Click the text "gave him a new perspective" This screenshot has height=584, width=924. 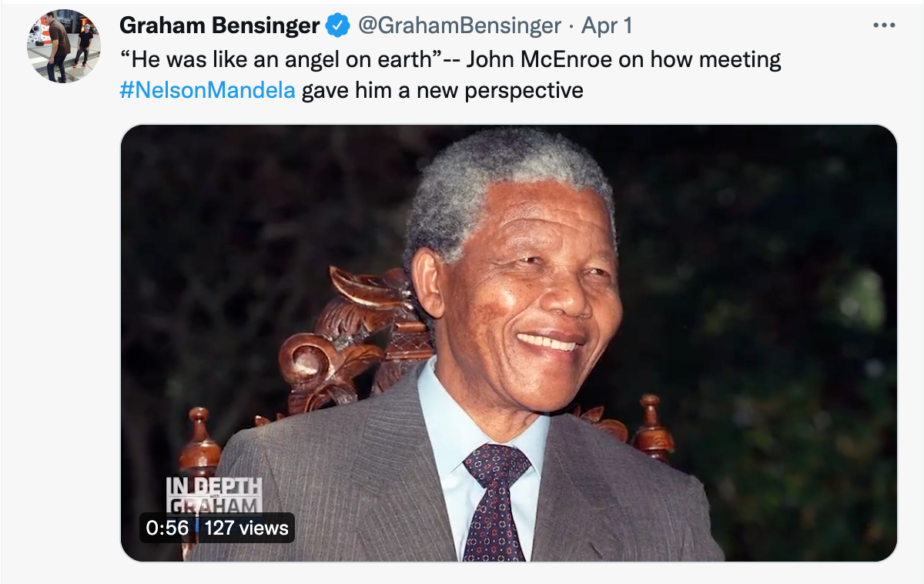[442, 91]
